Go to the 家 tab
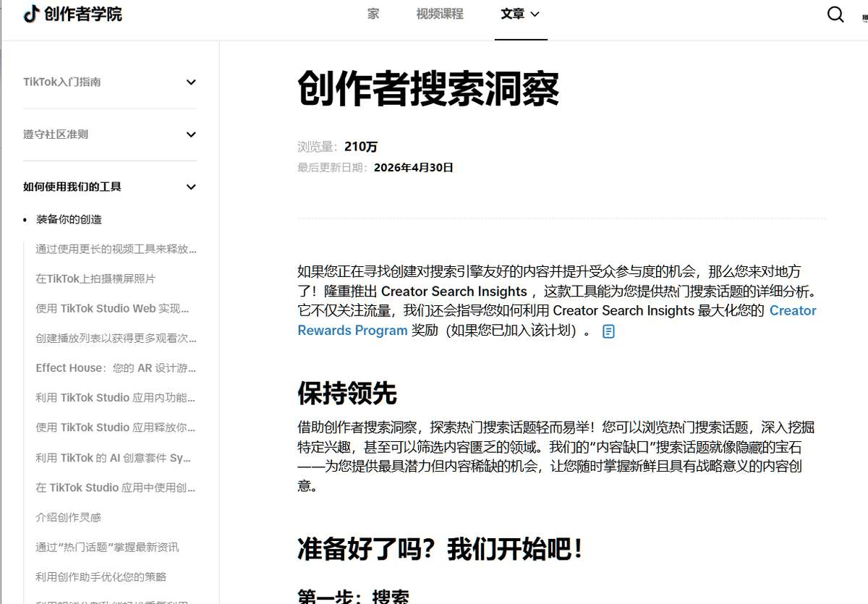The width and height of the screenshot is (868, 604). pos(373,14)
